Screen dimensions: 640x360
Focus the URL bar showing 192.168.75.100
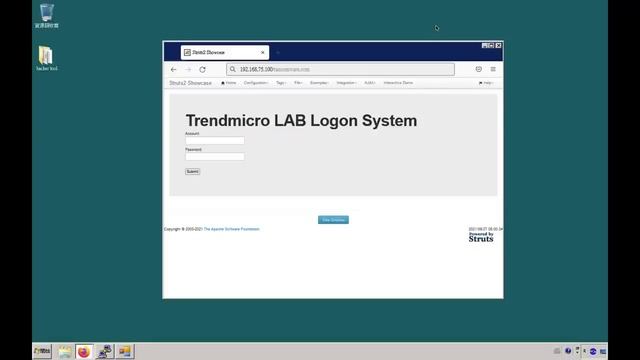point(340,69)
